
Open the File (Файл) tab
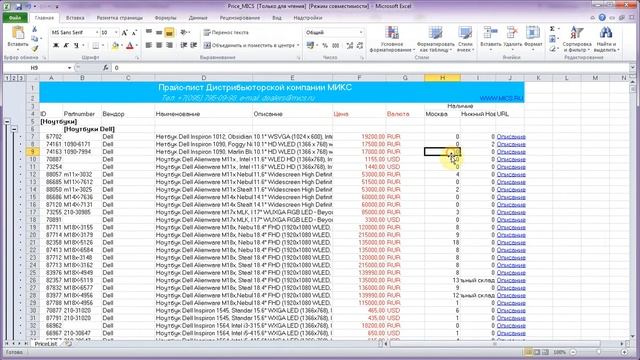click(x=15, y=18)
